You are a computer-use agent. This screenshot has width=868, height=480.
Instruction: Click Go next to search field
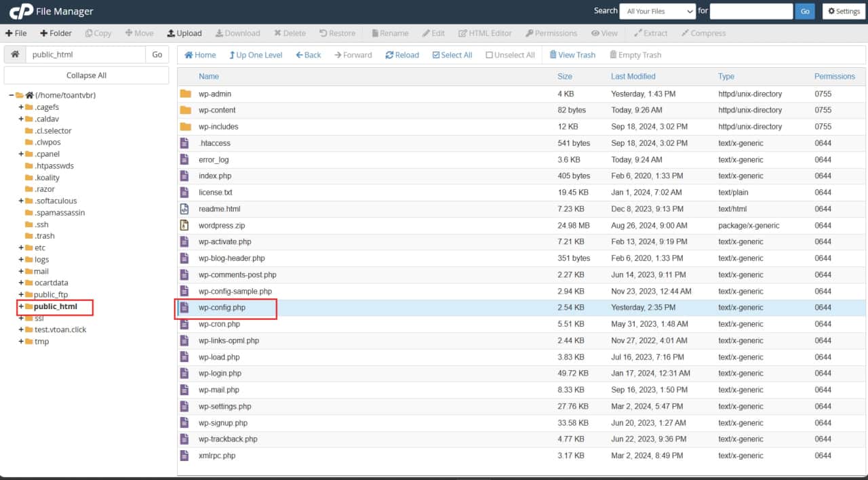point(805,12)
